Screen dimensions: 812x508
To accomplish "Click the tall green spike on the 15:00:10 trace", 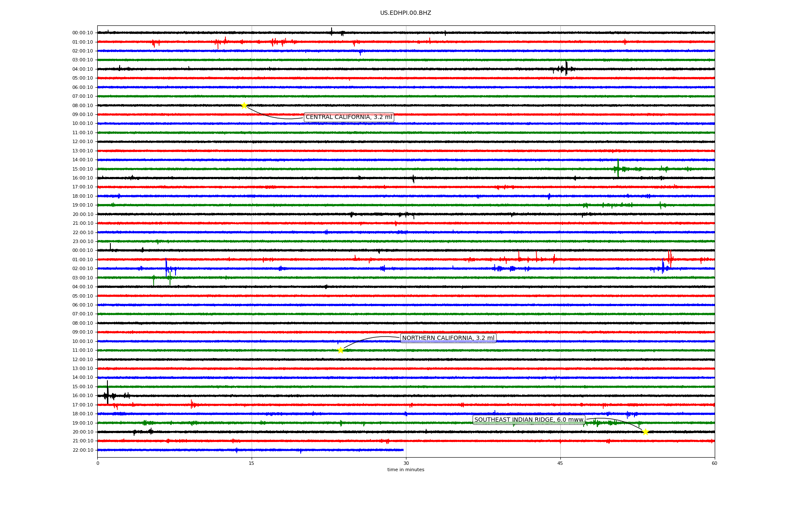I will 618,167.
